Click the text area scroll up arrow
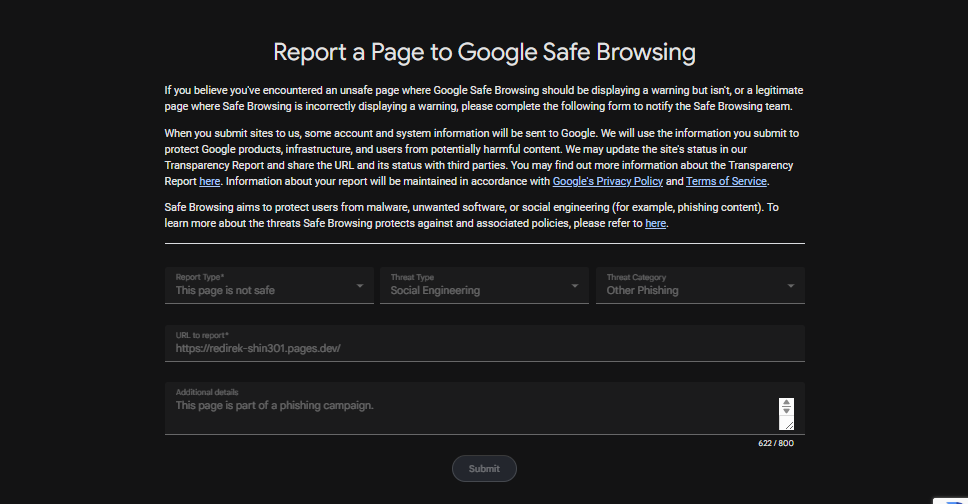The height and width of the screenshot is (504, 968). click(x=786, y=403)
